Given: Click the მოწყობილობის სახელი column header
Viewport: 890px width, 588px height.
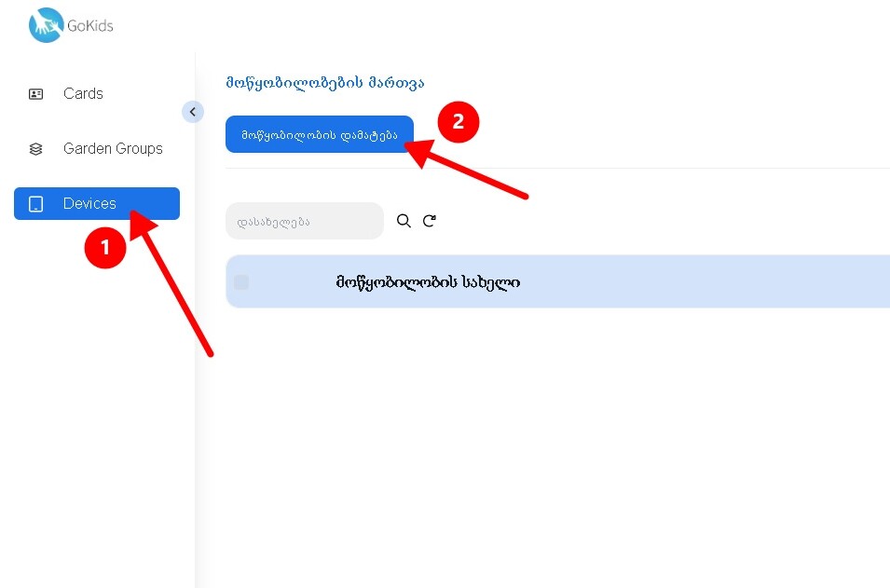Looking at the screenshot, I should [428, 282].
